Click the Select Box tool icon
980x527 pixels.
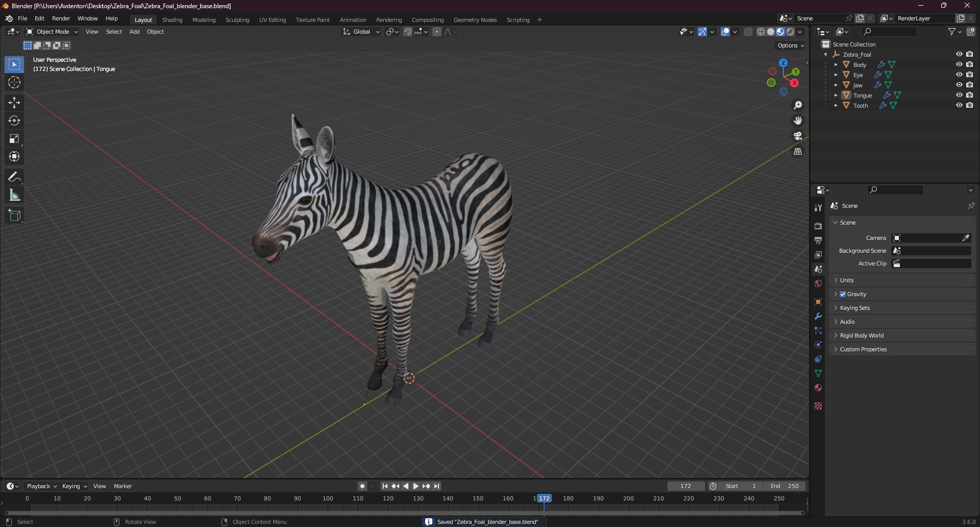14,64
